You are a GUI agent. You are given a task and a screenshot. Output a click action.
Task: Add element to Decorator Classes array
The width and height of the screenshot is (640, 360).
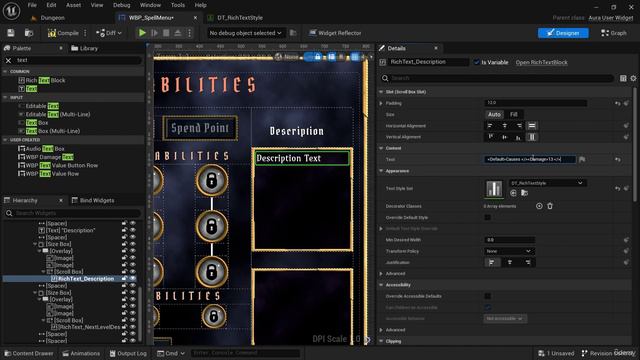[539, 206]
